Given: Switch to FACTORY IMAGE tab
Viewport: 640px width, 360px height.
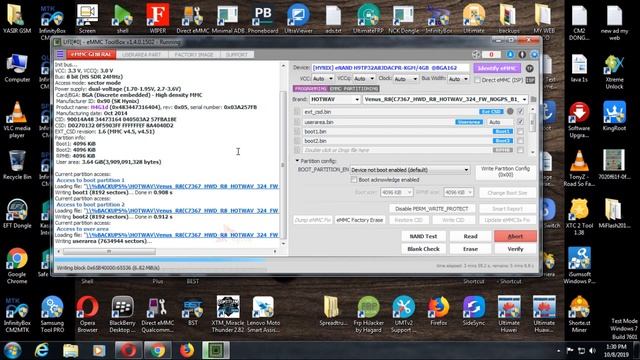Looking at the screenshot, I should coord(193,54).
